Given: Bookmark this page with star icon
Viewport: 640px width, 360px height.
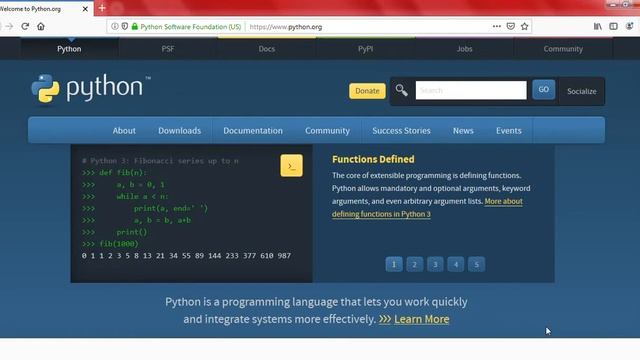Looking at the screenshot, I should point(524,27).
